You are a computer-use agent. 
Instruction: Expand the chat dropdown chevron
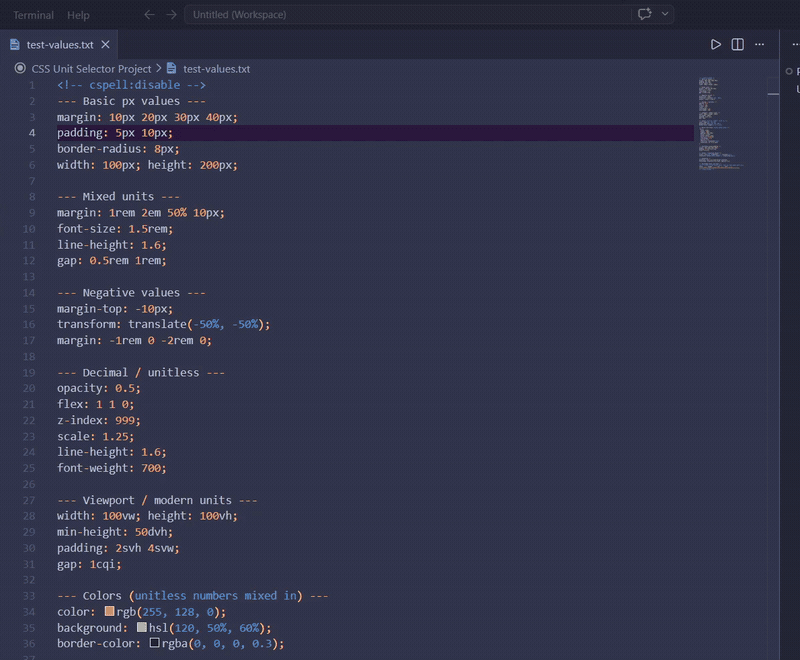pyautogui.click(x=665, y=14)
